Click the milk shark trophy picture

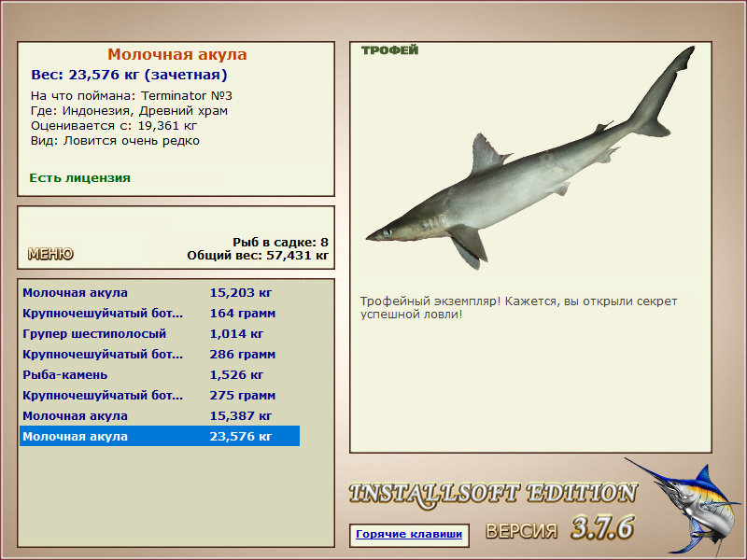click(530, 158)
